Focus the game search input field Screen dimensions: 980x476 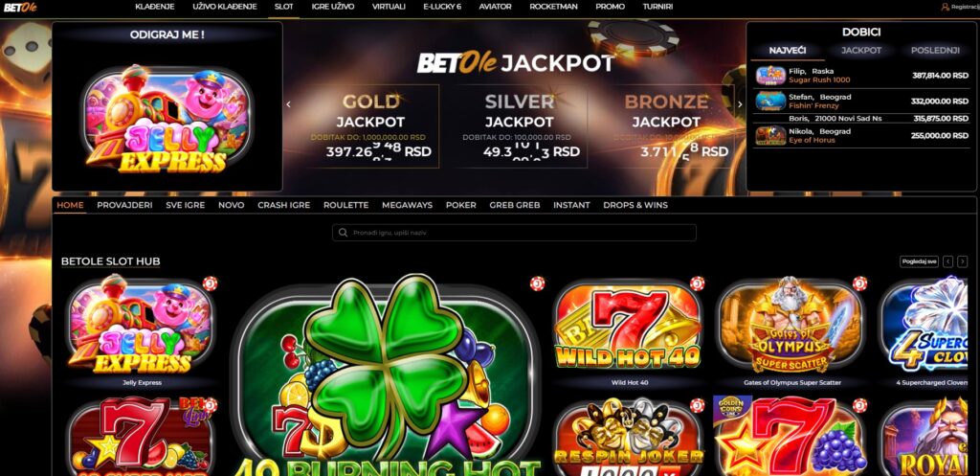[x=514, y=233]
